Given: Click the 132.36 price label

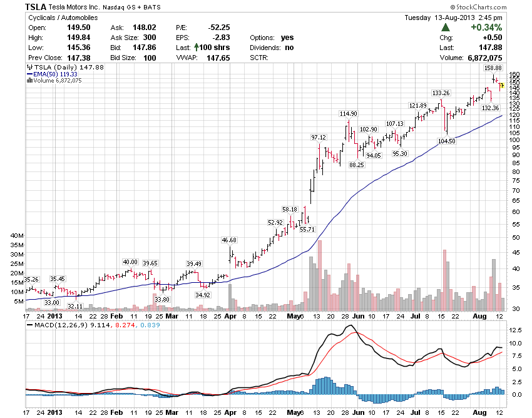Looking at the screenshot, I should click(490, 108).
